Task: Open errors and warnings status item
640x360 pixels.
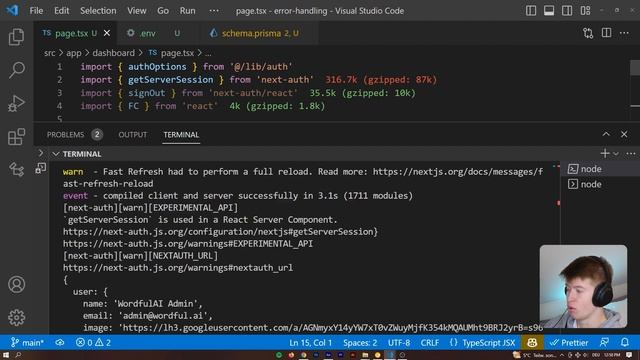Action: tap(93, 342)
